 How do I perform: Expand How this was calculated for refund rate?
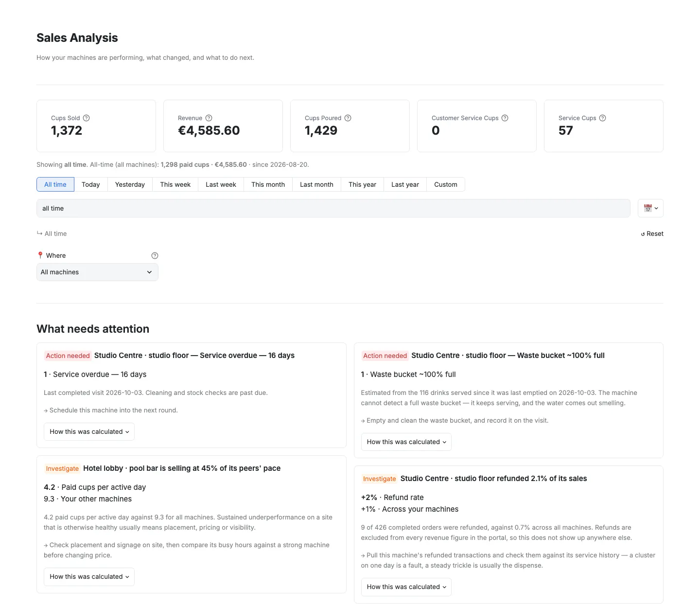pyautogui.click(x=406, y=587)
